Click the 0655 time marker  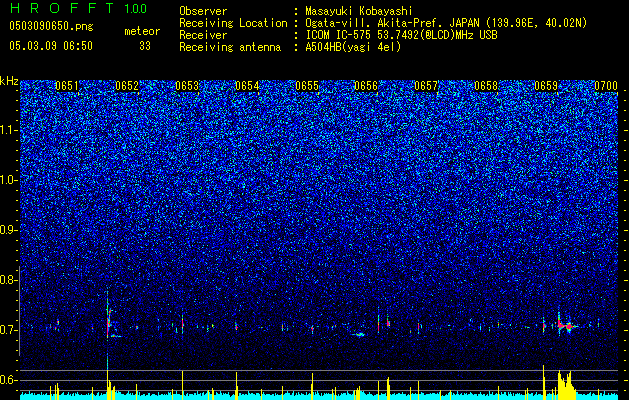tap(307, 86)
